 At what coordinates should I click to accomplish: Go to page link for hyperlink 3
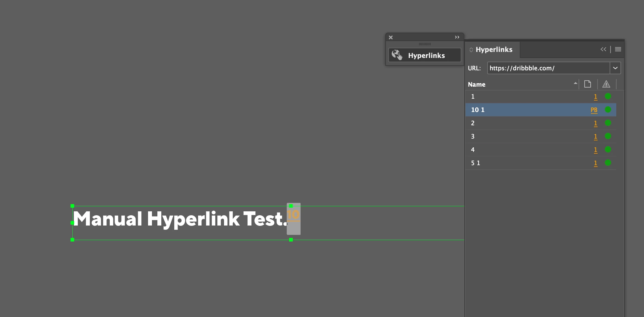[595, 137]
